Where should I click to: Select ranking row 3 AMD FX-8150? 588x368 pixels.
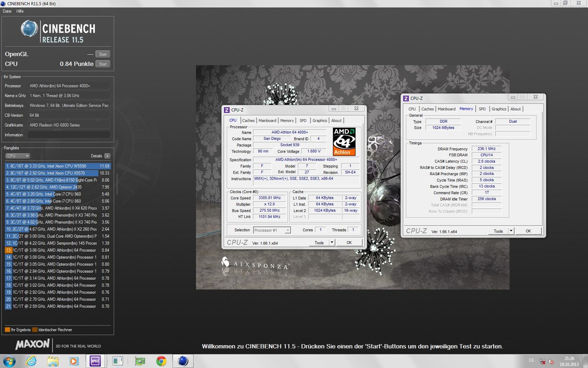58,180
